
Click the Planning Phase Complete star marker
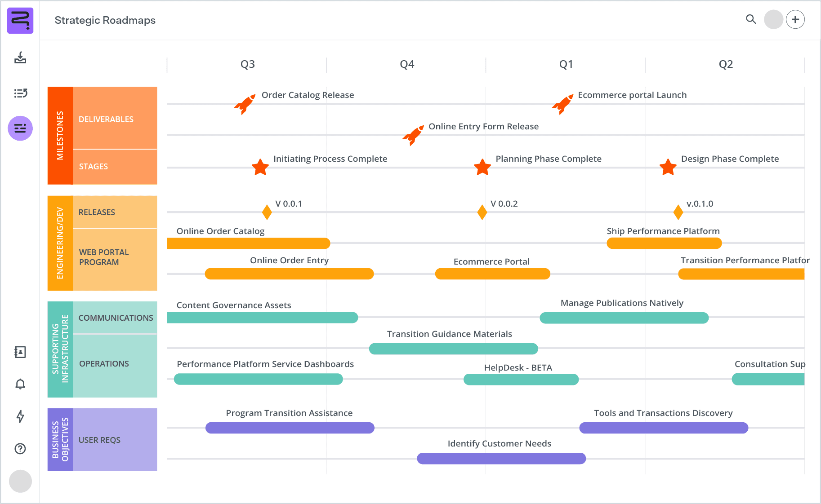point(482,168)
